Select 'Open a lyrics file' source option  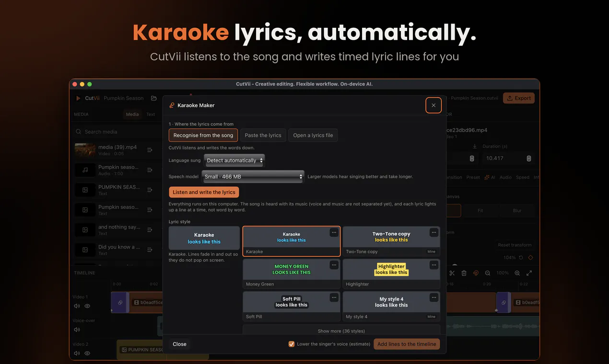[x=313, y=136]
